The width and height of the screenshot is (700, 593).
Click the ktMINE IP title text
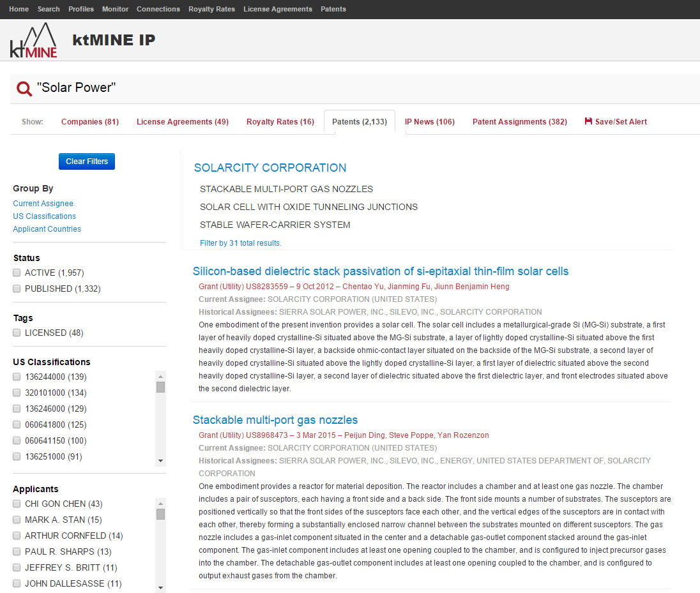[x=114, y=40]
